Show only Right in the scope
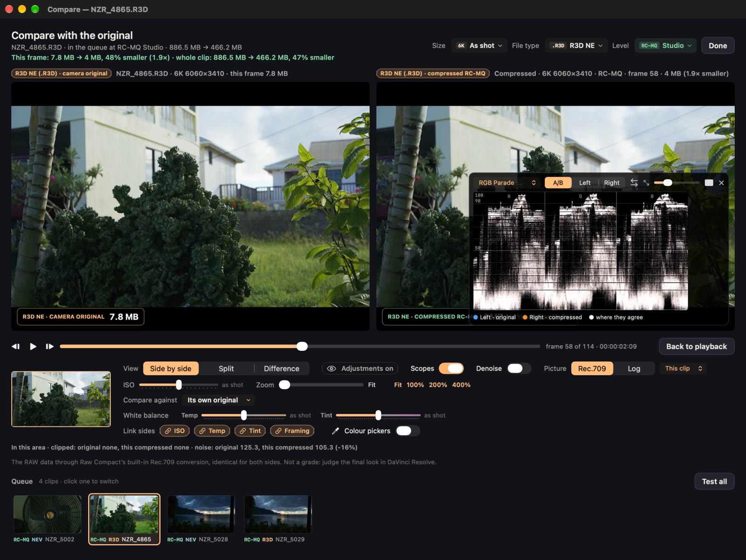 click(612, 183)
